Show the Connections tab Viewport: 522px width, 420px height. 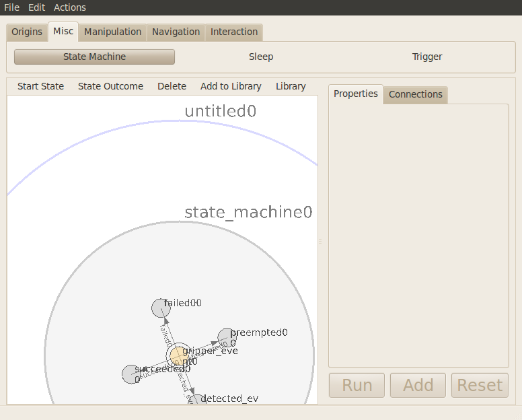pyautogui.click(x=415, y=94)
